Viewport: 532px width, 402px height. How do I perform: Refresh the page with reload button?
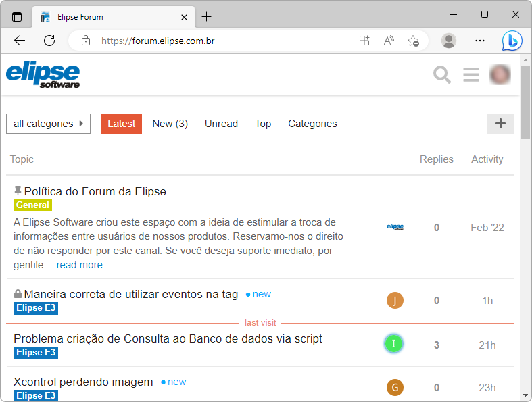coord(49,41)
